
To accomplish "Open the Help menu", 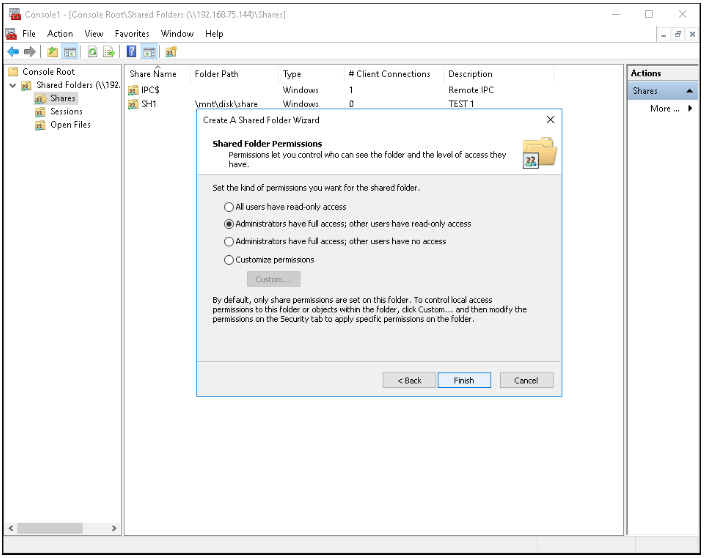I will pyautogui.click(x=214, y=34).
